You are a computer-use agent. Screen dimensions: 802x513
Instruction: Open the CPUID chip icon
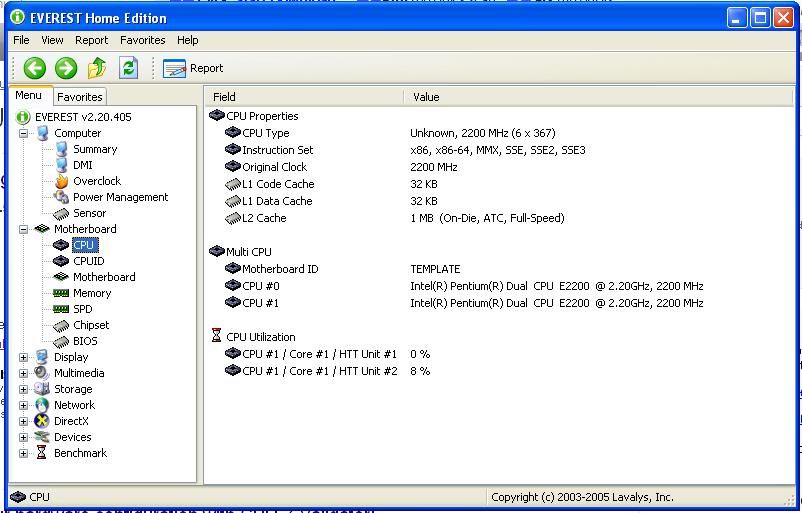[x=61, y=261]
